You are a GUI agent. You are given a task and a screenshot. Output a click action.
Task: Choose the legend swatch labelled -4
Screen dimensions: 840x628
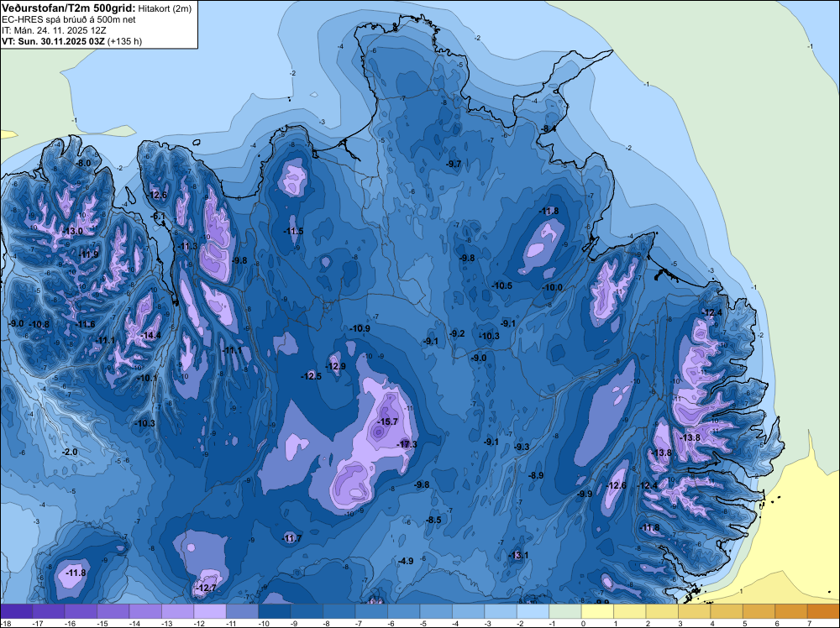pos(468,611)
